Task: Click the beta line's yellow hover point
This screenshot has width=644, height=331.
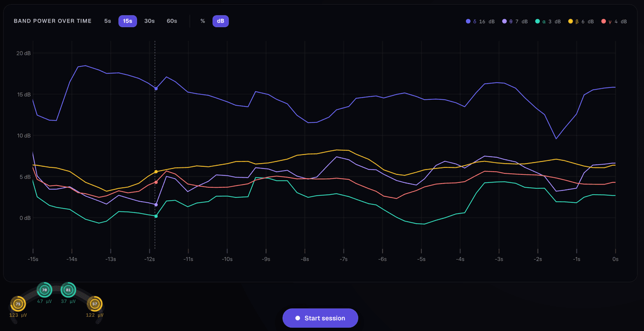Action: click(156, 172)
